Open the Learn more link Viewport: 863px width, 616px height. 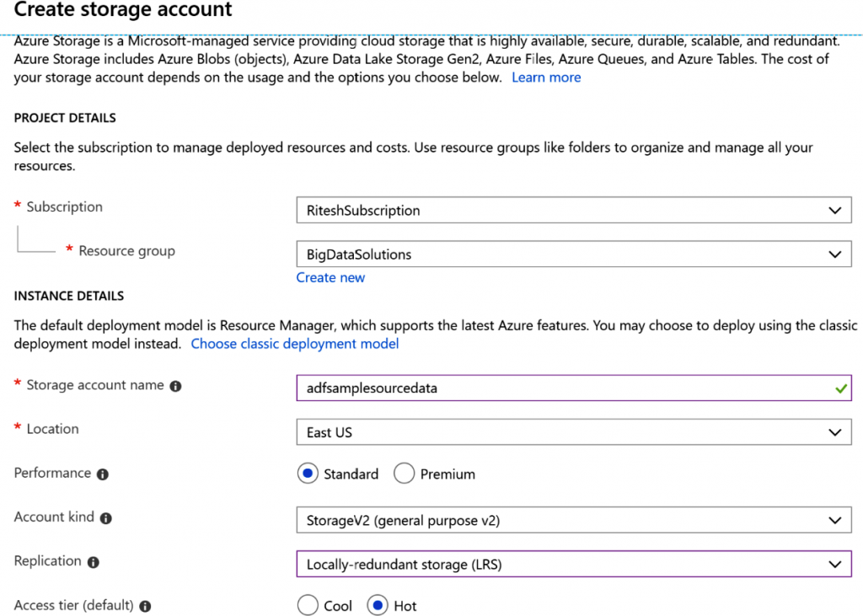coord(546,78)
